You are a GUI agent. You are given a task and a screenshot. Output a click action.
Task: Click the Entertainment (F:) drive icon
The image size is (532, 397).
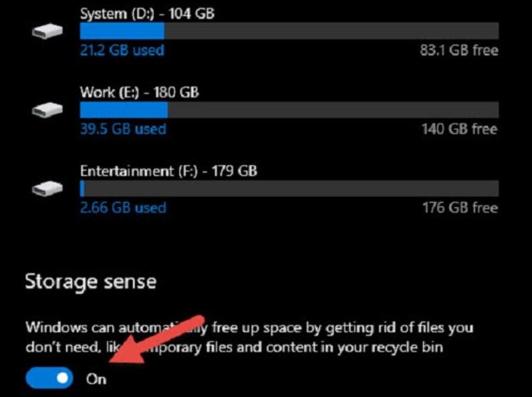tap(47, 188)
